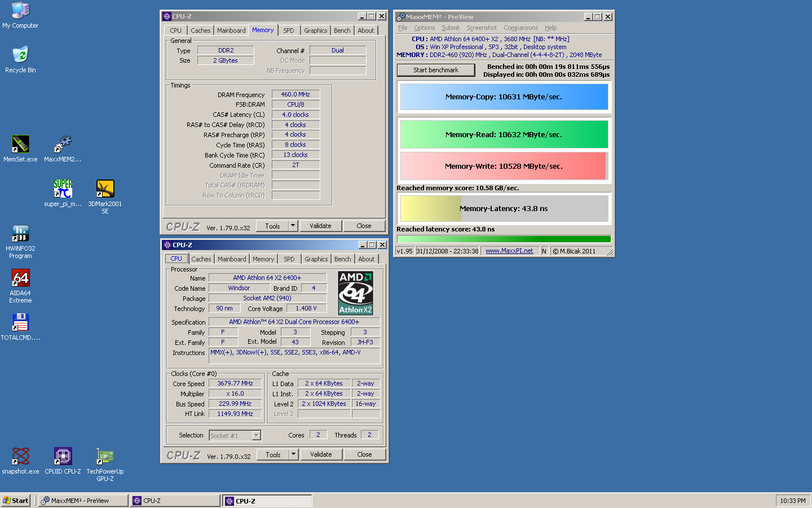Open Bench tab in bottom CPU-Z window
Image resolution: width=812 pixels, height=508 pixels.
pos(342,259)
